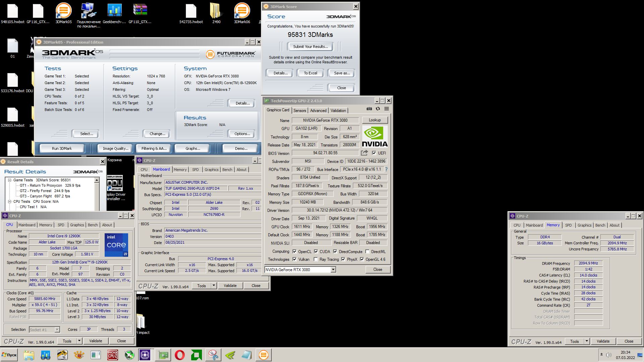The height and width of the screenshot is (362, 644).
Task: Click the Run 3DMark button
Action: point(62,148)
